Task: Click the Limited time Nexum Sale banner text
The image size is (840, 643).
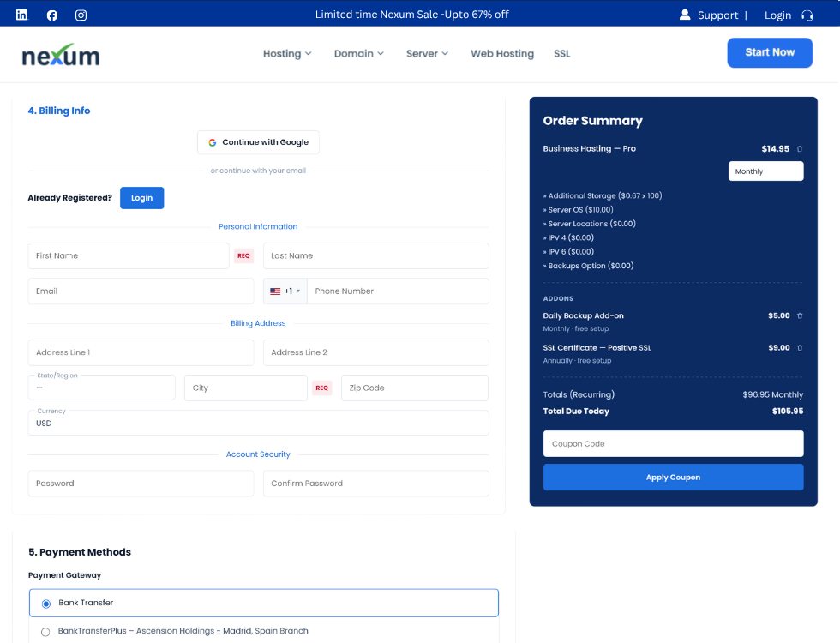Action: coord(412,15)
